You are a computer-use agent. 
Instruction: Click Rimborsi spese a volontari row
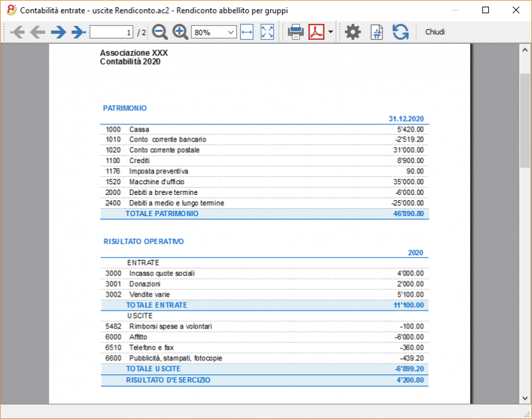coord(264,327)
